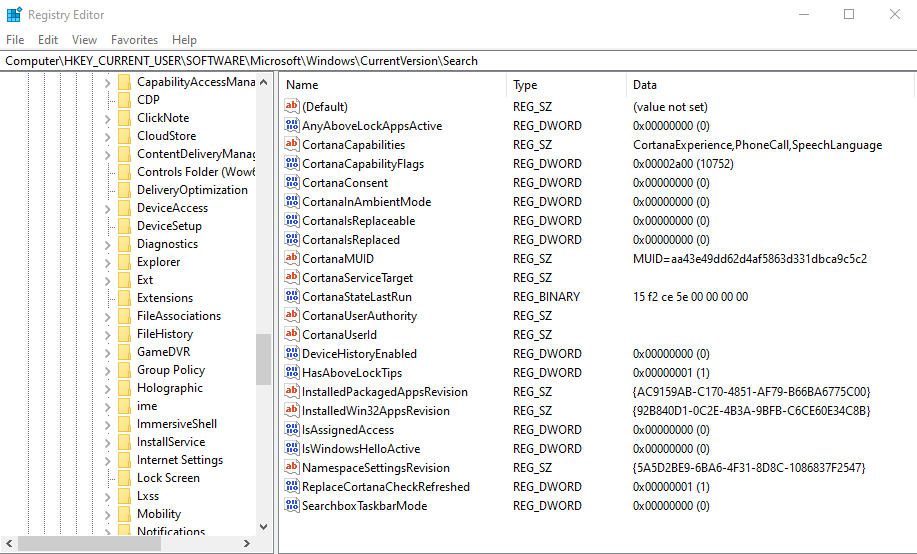Click the folder icon of DeliveryOptimization key
The height and width of the screenshot is (554, 917).
coord(124,190)
